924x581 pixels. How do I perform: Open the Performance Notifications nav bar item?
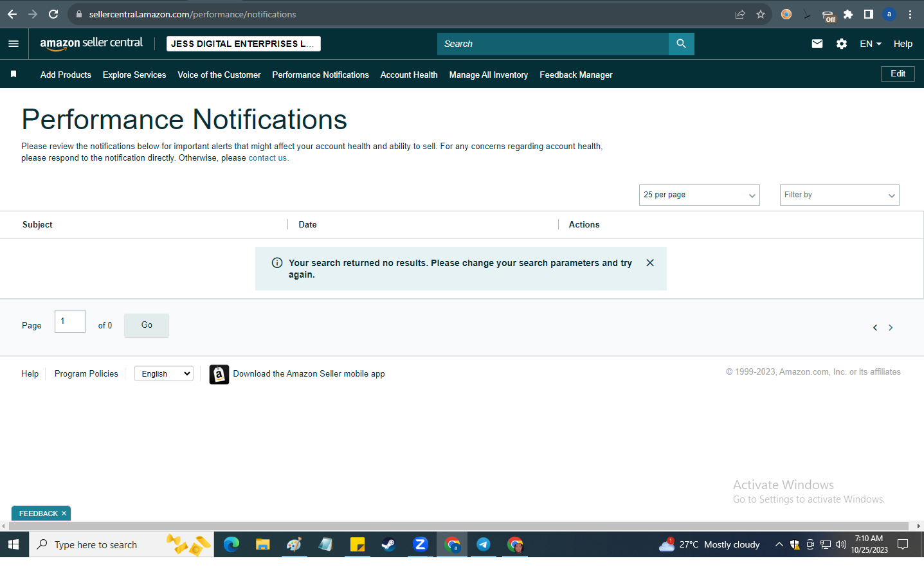320,75
